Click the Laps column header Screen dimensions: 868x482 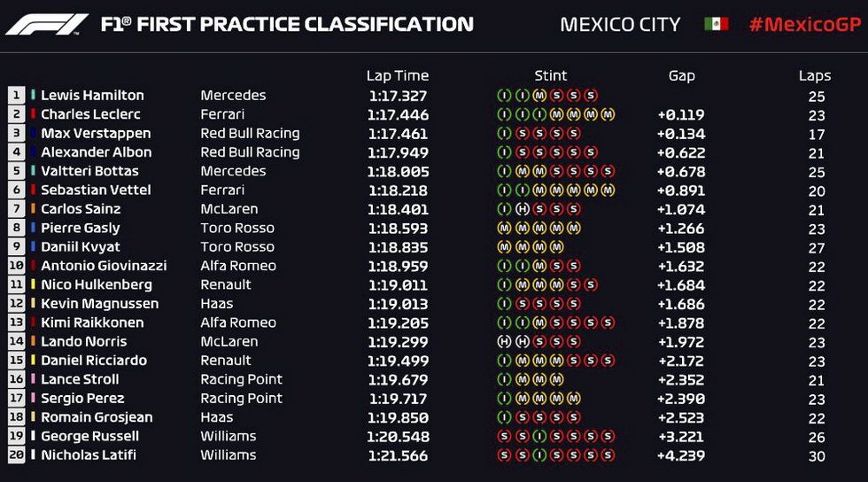coord(814,76)
